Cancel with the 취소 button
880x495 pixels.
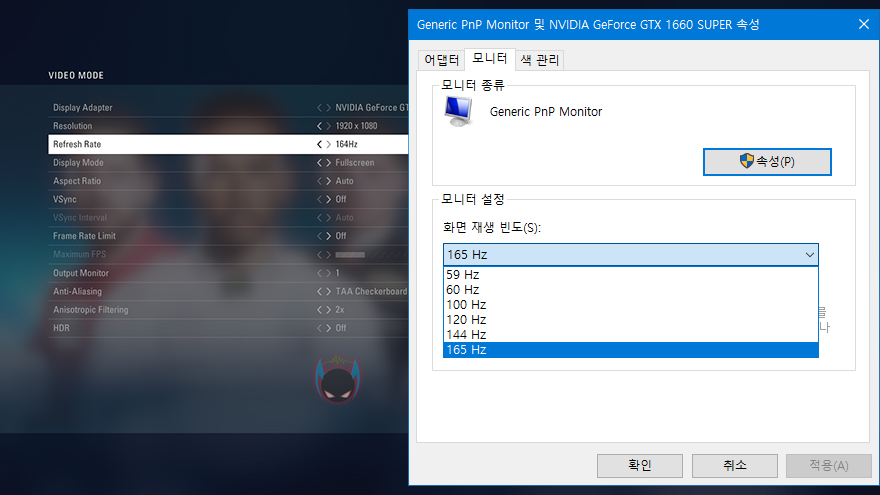point(735,466)
